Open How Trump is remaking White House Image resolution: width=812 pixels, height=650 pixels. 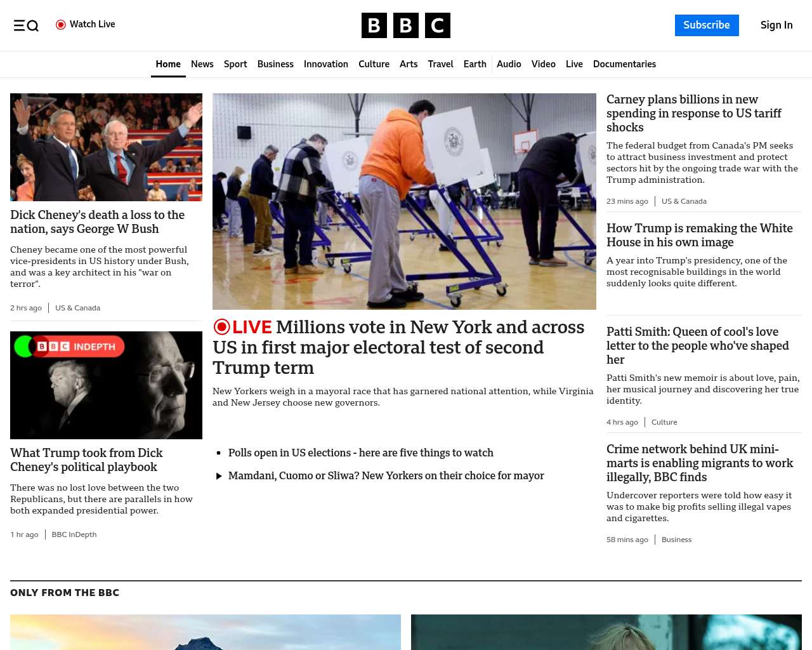[699, 235]
